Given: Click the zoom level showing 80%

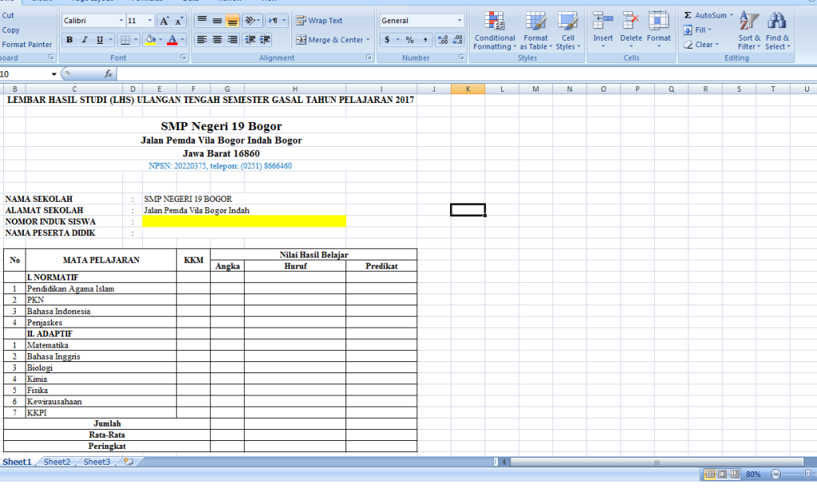Looking at the screenshot, I should click(751, 474).
